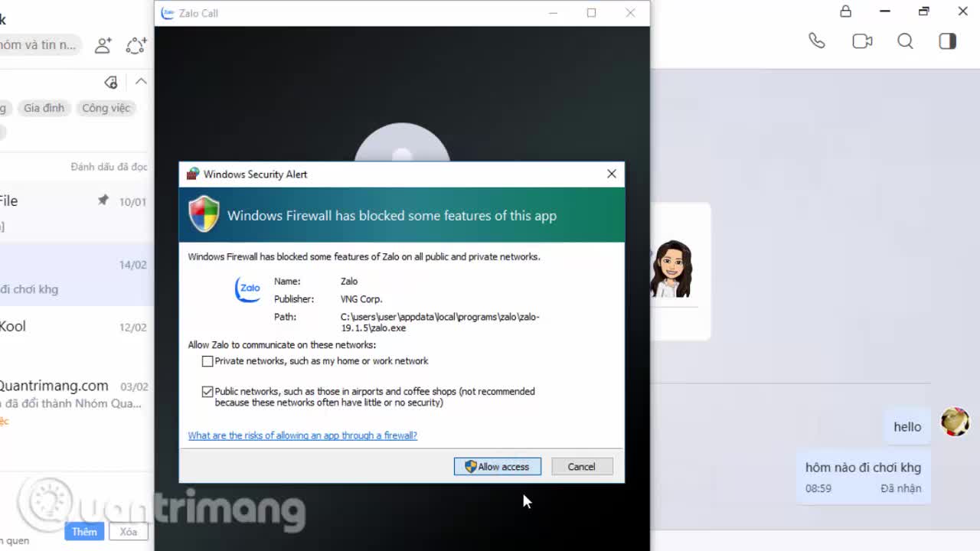The image size is (980, 551).
Task: Click the hello message bubble
Action: pos(907,427)
